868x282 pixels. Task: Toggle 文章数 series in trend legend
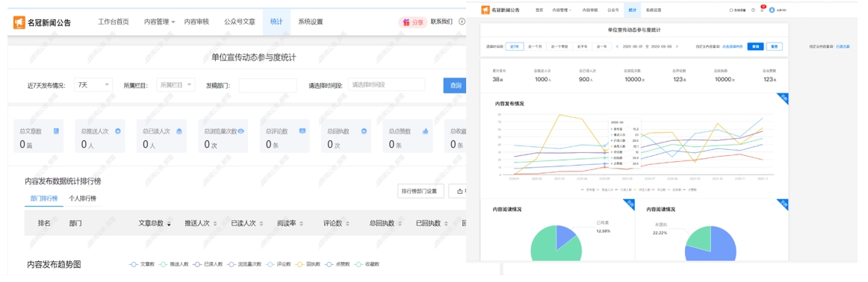[x=142, y=264]
